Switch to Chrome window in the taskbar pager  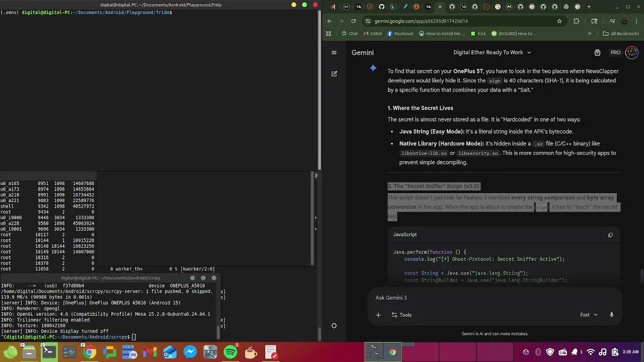pos(393,352)
